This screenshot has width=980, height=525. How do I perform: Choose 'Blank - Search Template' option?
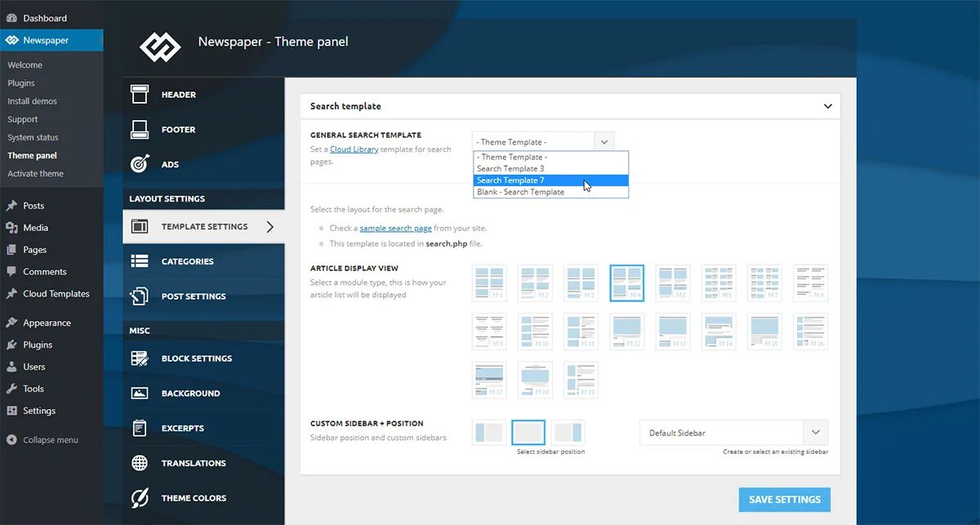551,192
